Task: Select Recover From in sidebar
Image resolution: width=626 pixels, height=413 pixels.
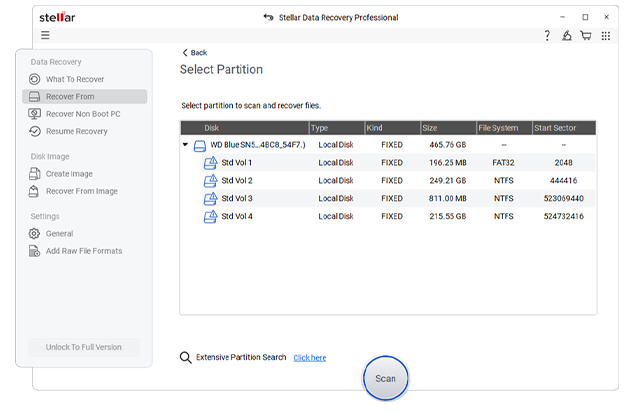Action: (x=85, y=96)
